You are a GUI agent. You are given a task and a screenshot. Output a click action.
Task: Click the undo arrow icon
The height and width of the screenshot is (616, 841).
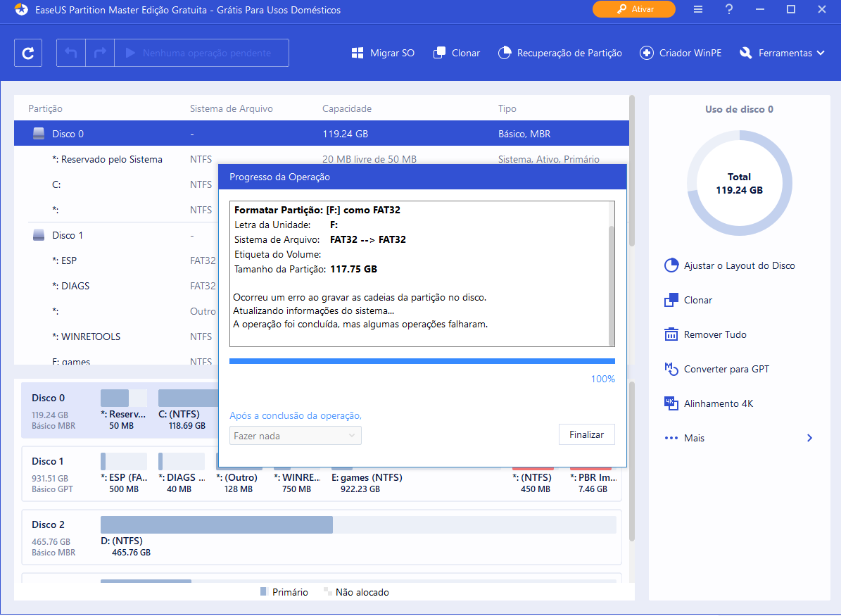pos(71,53)
